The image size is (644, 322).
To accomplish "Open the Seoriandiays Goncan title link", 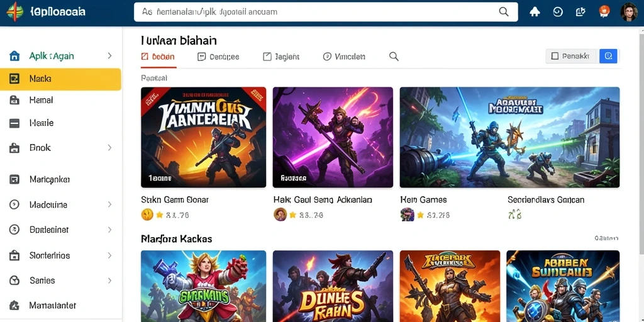I will pos(546,200).
